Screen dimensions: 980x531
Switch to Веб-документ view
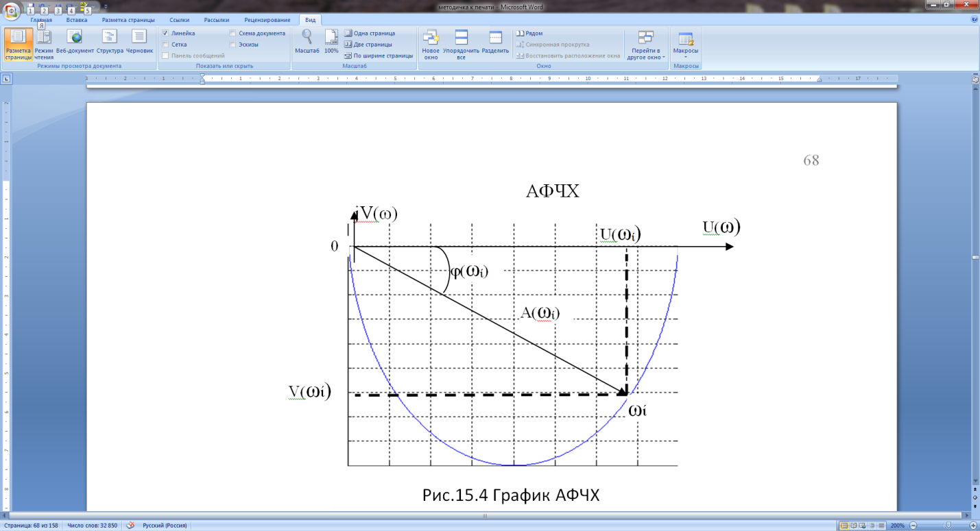tap(75, 42)
